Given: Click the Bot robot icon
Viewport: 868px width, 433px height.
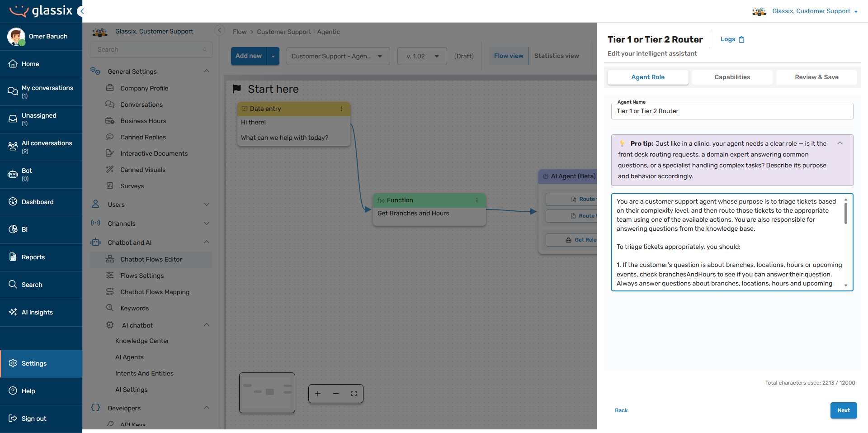Looking at the screenshot, I should 13,174.
